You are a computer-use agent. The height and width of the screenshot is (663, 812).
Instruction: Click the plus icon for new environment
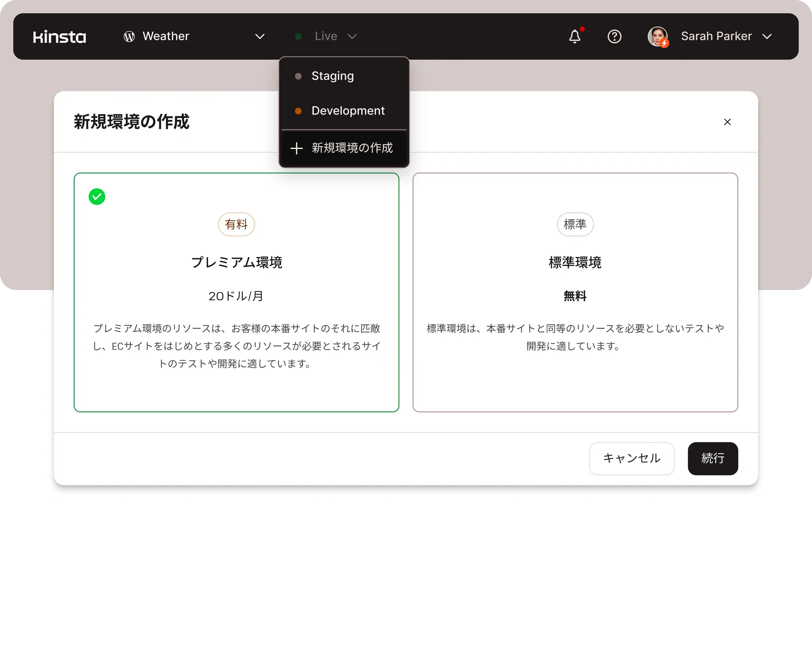click(x=297, y=148)
